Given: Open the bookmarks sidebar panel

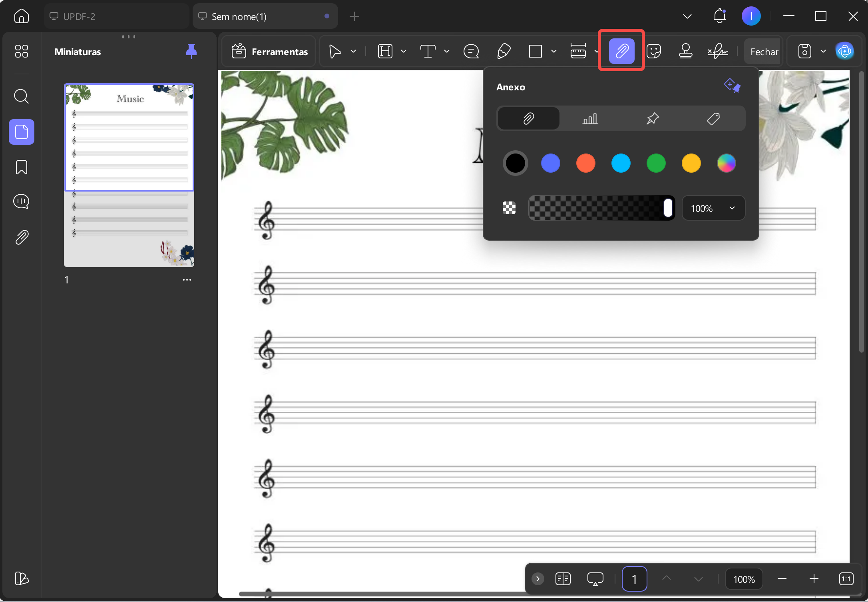Looking at the screenshot, I should [x=22, y=167].
